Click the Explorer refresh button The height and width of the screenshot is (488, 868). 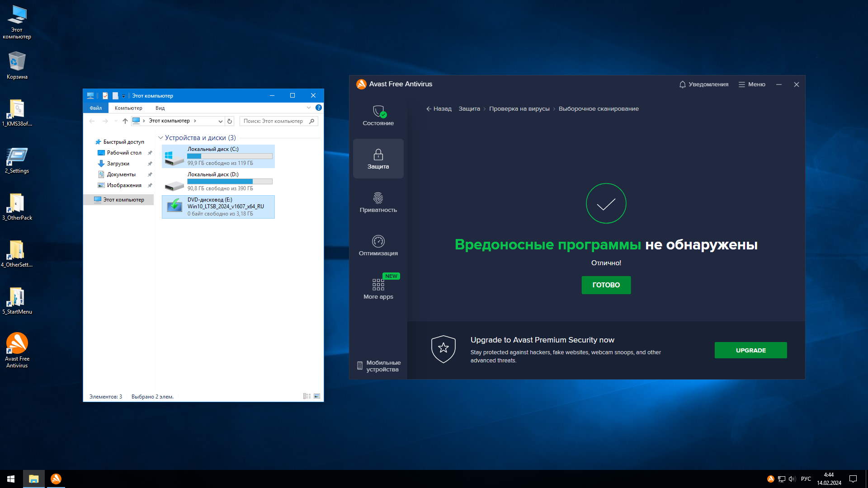click(x=230, y=121)
